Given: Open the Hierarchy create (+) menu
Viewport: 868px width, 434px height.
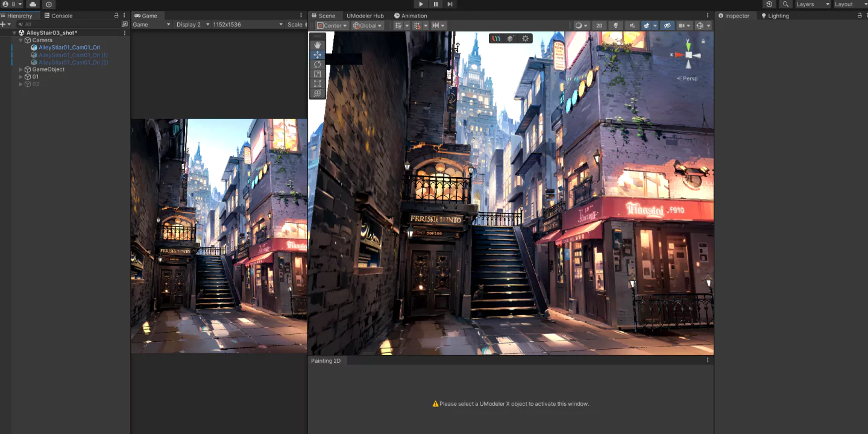Looking at the screenshot, I should coord(5,25).
